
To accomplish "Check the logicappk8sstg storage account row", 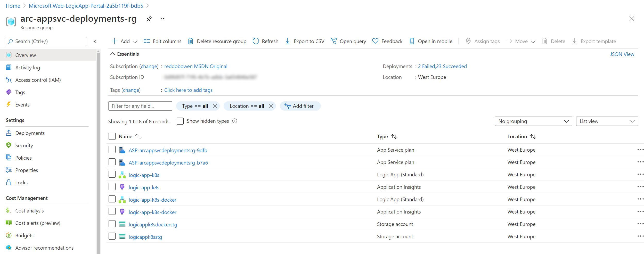I will 112,236.
